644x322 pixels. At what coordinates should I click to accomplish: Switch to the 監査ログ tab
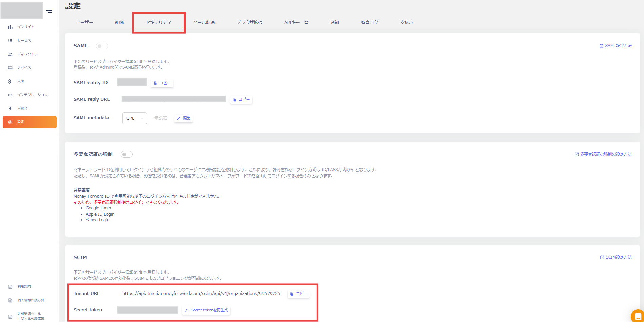click(x=369, y=23)
